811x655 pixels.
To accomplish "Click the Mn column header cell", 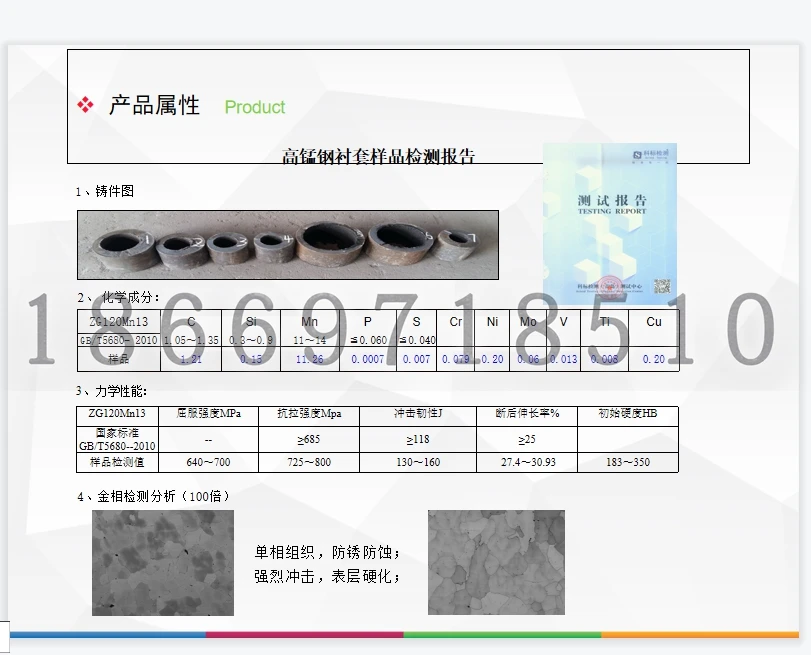I will pyautogui.click(x=310, y=321).
